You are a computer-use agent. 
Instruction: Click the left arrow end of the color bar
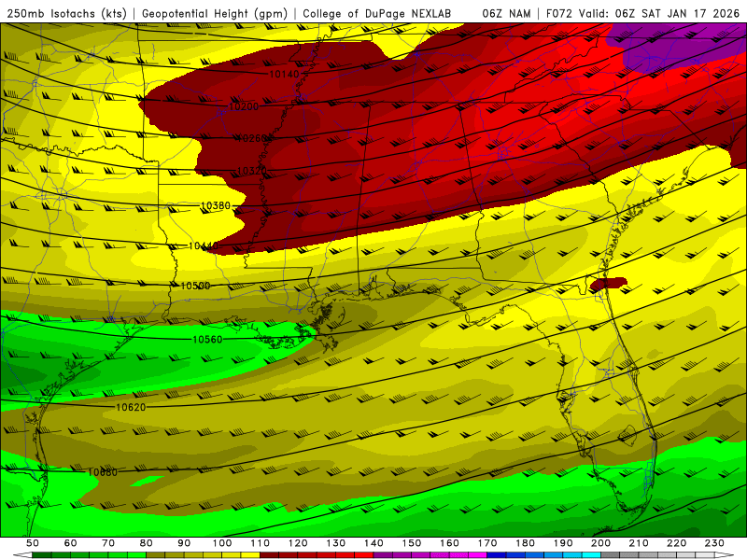(22, 555)
